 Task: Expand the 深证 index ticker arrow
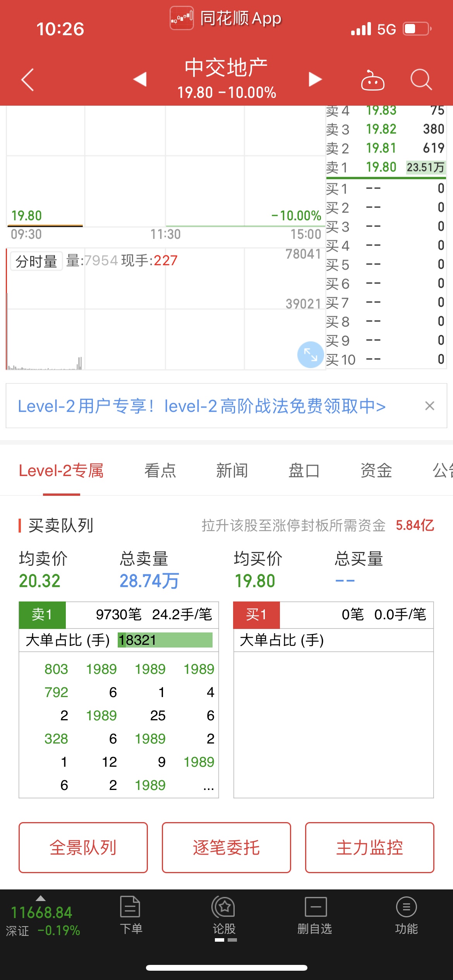tap(41, 898)
